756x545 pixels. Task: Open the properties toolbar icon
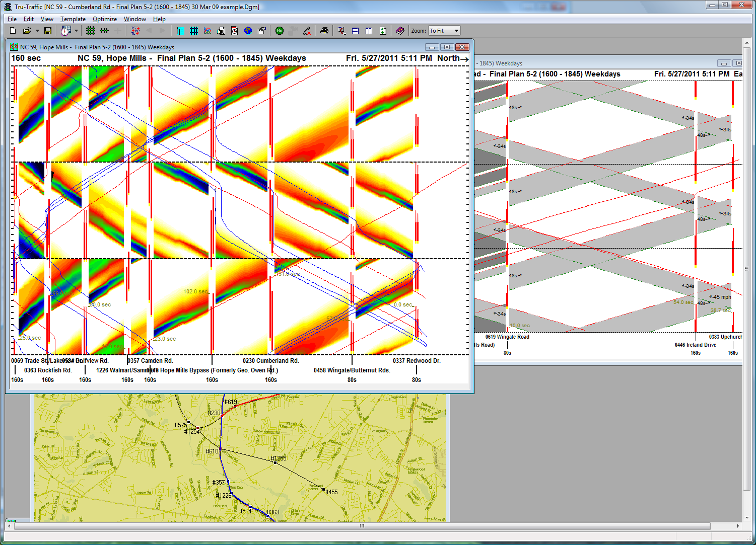[262, 31]
